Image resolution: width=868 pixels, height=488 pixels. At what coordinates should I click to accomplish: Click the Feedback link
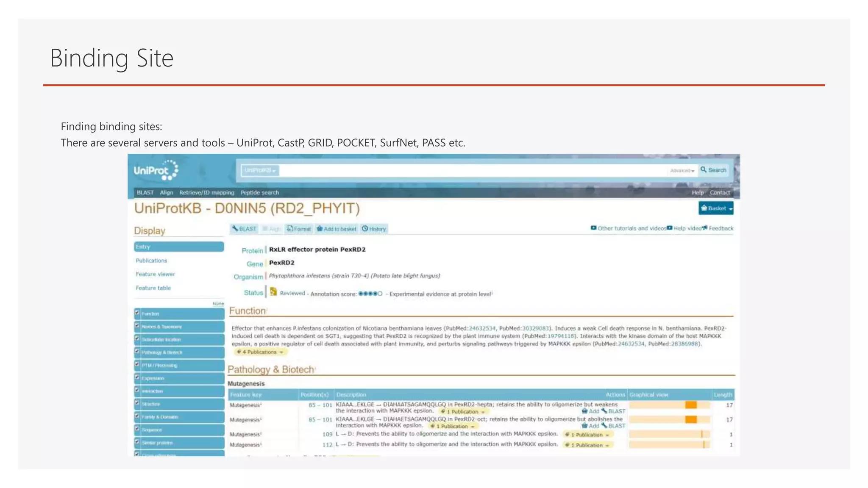[x=718, y=228]
